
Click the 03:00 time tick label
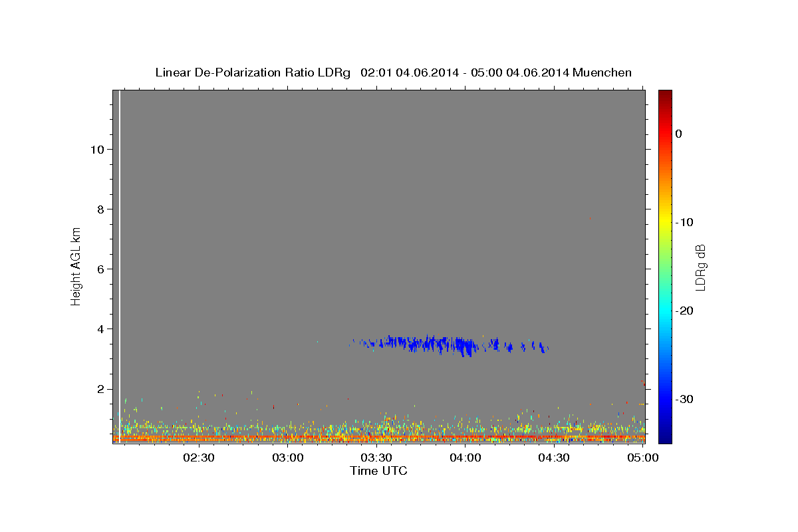289,458
